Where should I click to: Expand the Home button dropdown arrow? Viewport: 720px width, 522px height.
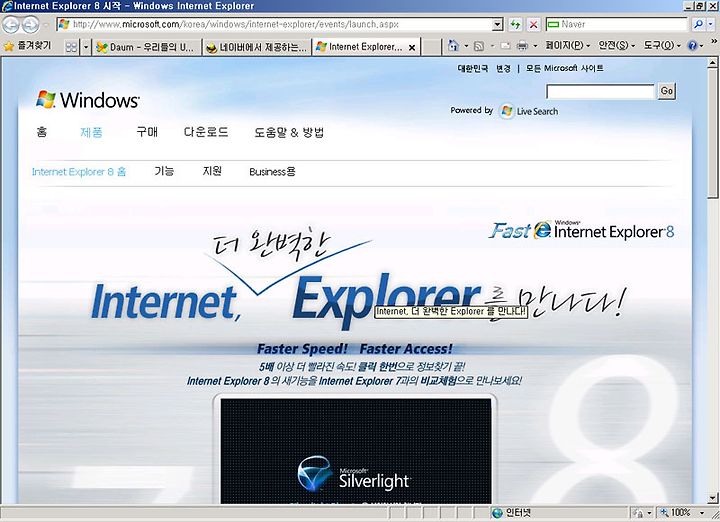466,46
